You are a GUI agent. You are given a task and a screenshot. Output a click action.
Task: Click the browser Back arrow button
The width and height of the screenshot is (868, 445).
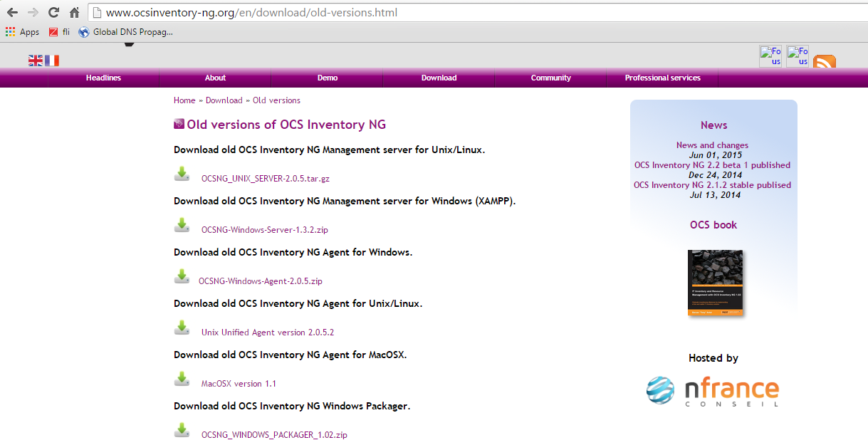(12, 13)
